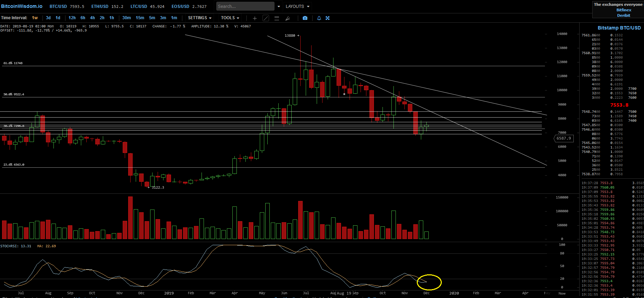Select the horizontal lines tool icon
Image resolution: width=644 pixels, height=298 pixels.
click(x=277, y=18)
